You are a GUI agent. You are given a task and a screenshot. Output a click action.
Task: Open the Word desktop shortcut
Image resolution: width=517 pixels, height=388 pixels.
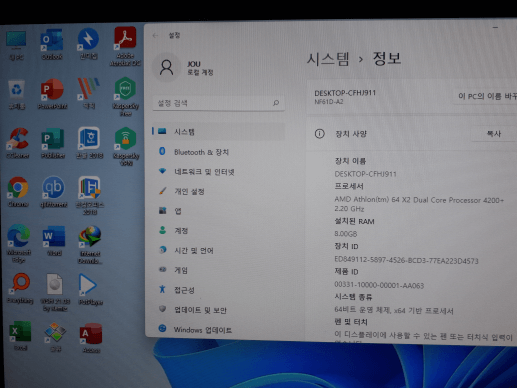point(54,241)
